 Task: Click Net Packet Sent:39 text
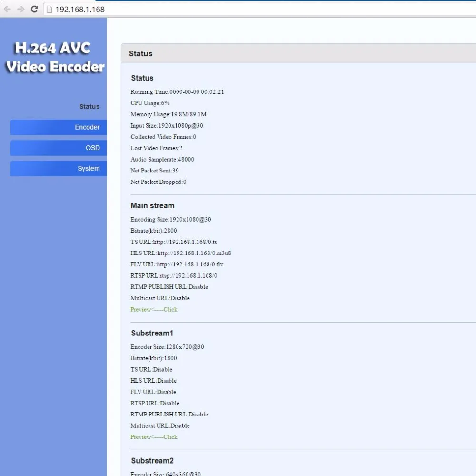(x=155, y=171)
